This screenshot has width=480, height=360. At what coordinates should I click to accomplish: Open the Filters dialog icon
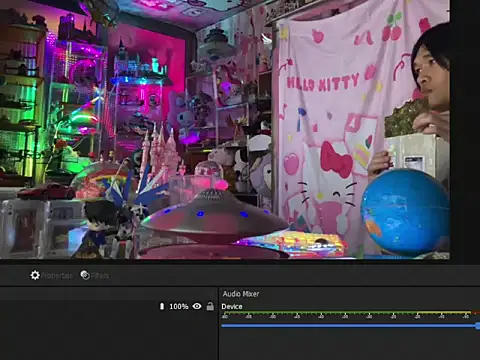(85, 275)
